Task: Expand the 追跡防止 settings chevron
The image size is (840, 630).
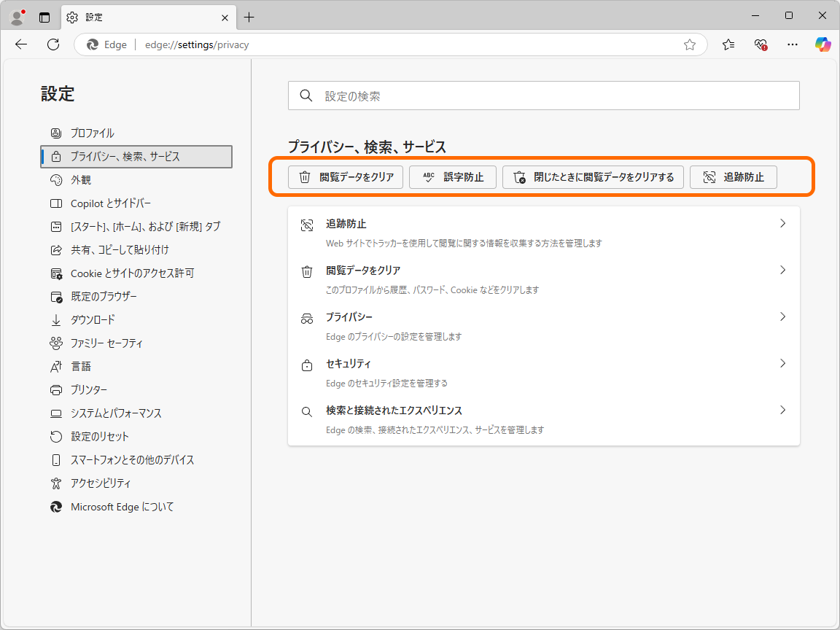Action: pyautogui.click(x=782, y=223)
